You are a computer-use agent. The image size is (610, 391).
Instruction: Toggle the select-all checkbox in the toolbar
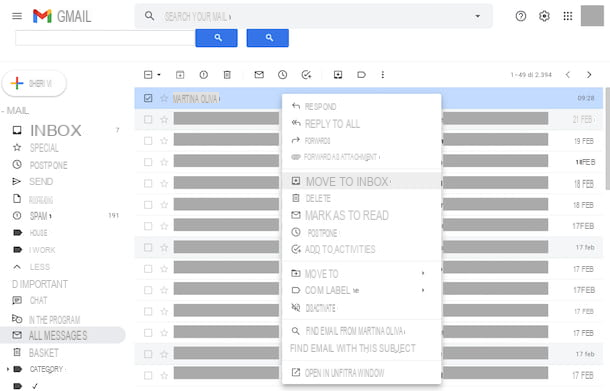click(148, 75)
